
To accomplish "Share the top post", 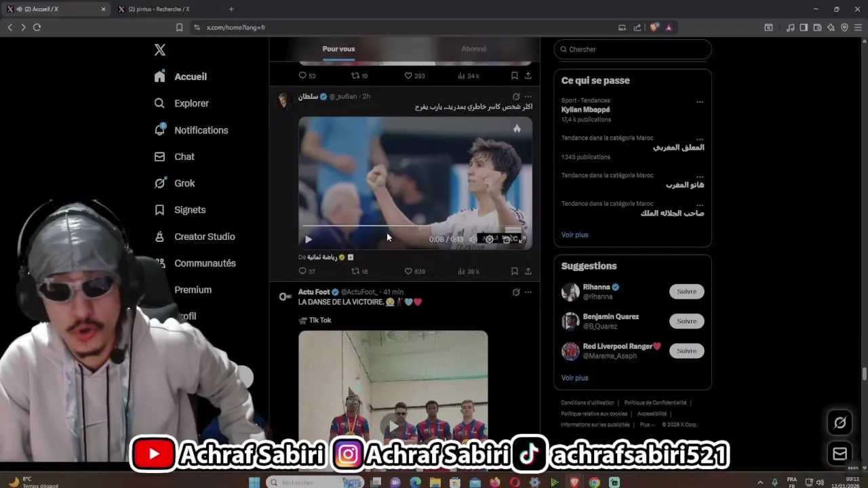I will pyautogui.click(x=528, y=76).
